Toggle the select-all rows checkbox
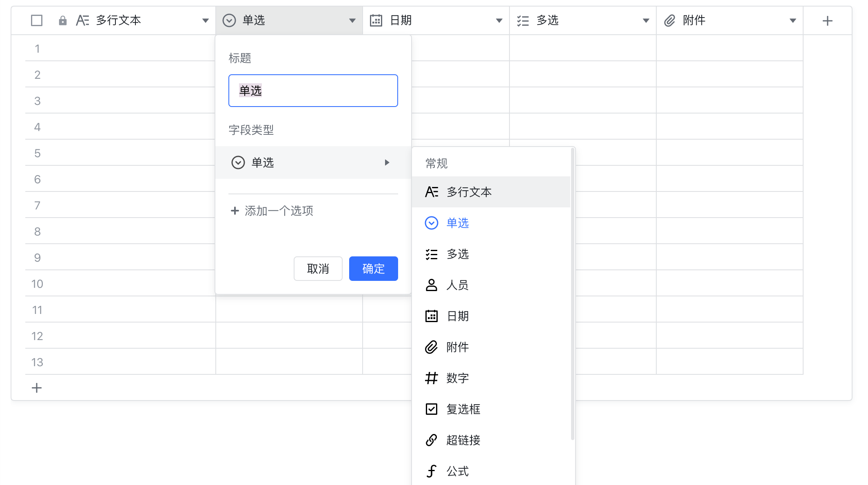This screenshot has height=485, width=868. pos(37,20)
